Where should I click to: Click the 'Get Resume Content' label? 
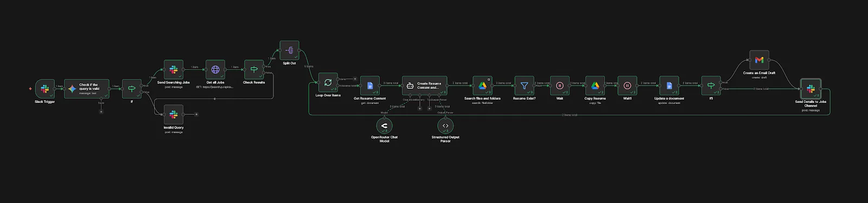point(370,99)
